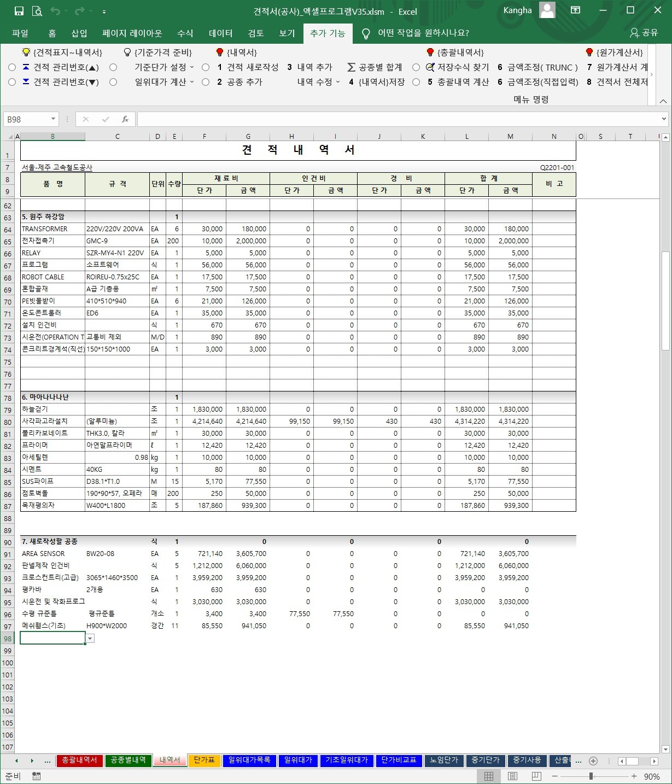Click the Share person icon
The height and width of the screenshot is (784, 672).
[x=634, y=33]
